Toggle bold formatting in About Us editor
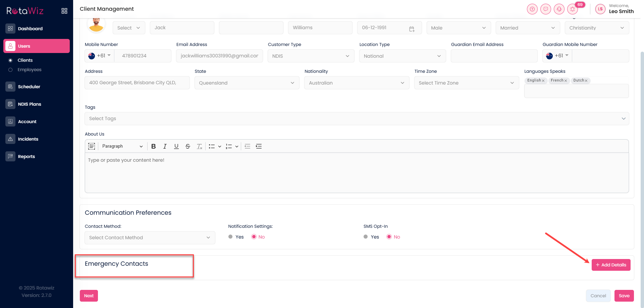 click(153, 146)
